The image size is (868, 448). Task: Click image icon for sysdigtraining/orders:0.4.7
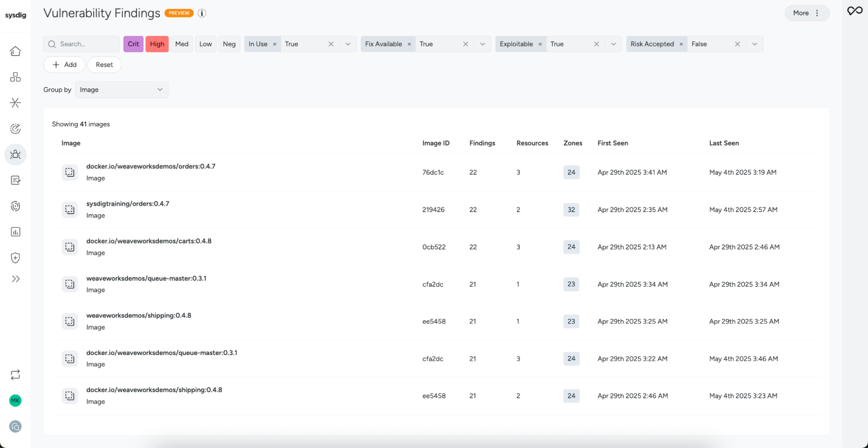(x=70, y=210)
